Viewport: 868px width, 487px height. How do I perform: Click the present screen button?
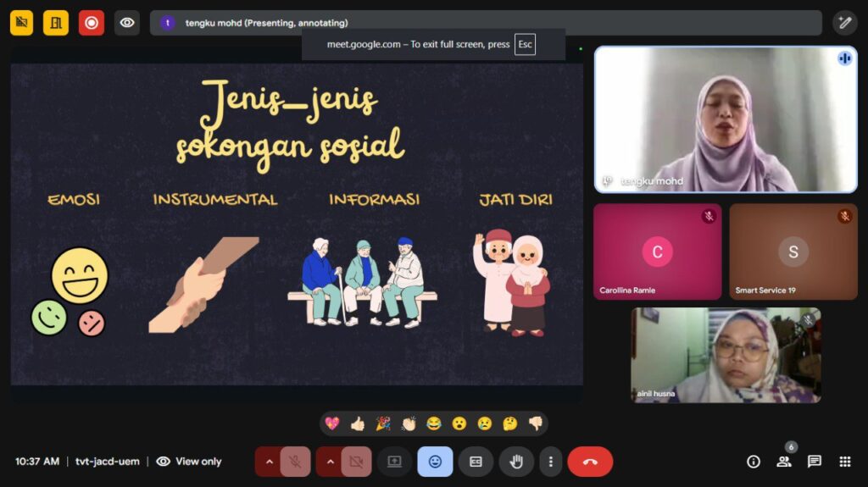[394, 462]
